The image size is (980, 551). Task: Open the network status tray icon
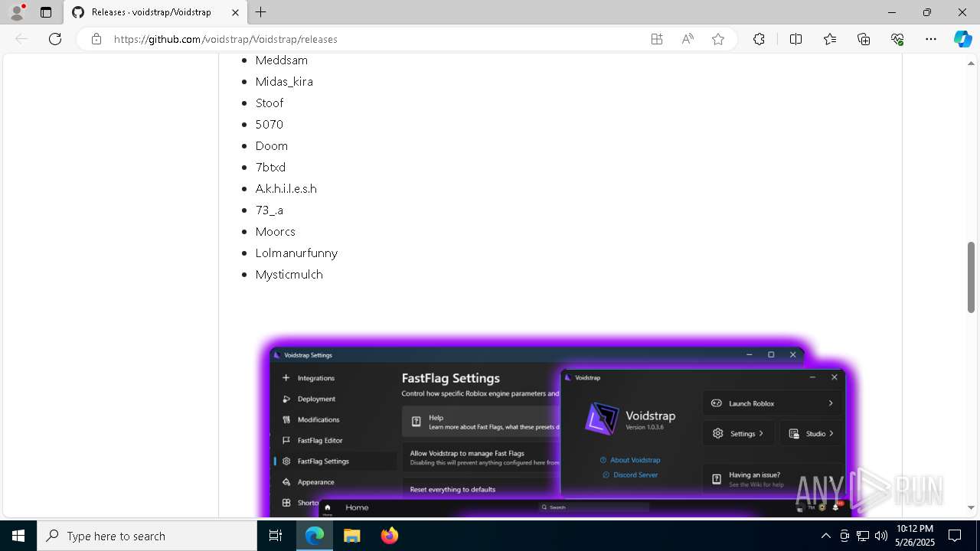pos(863,536)
